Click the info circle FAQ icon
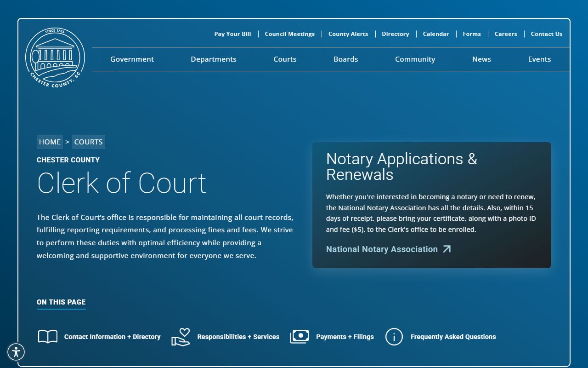 pyautogui.click(x=394, y=337)
